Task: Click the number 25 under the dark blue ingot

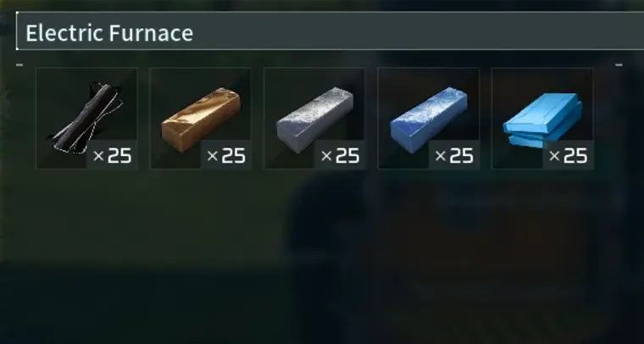Action: pos(461,156)
